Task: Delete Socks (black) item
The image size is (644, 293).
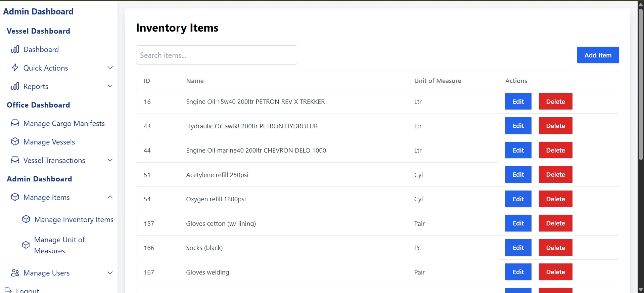Action: click(x=555, y=248)
